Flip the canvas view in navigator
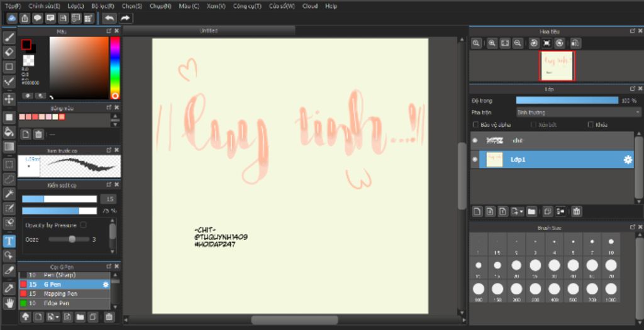 point(575,43)
